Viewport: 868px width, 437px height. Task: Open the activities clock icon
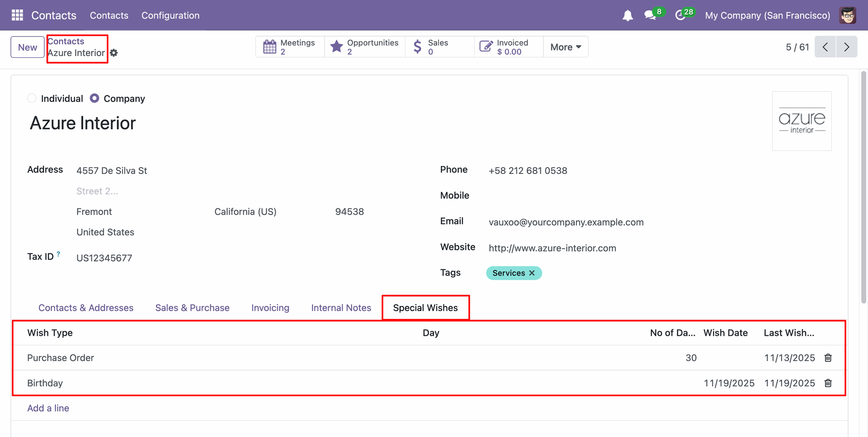click(680, 15)
